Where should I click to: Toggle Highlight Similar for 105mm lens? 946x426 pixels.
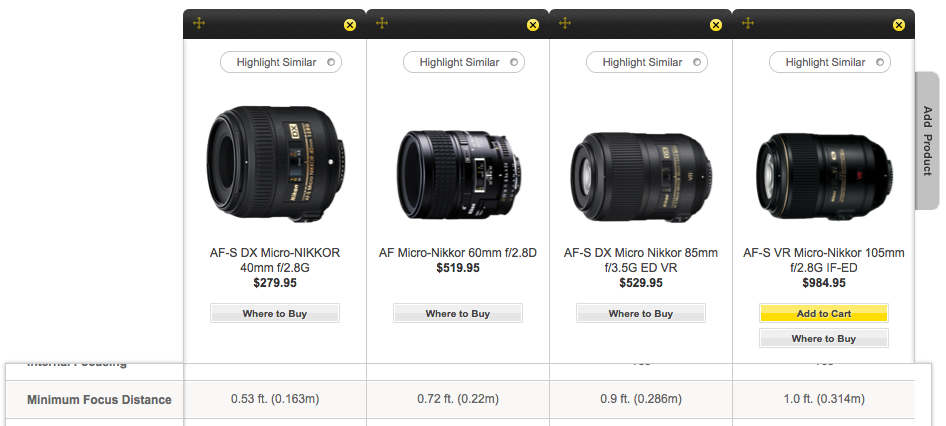pyautogui.click(x=830, y=62)
